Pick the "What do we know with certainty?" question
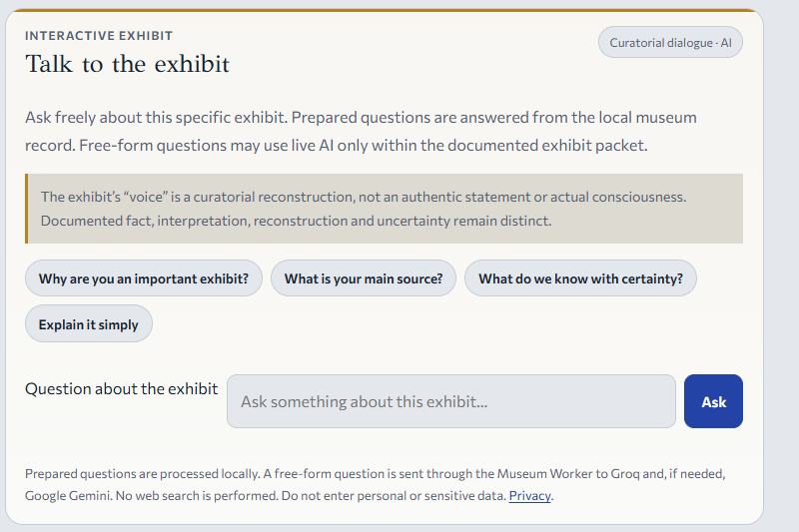 580,278
